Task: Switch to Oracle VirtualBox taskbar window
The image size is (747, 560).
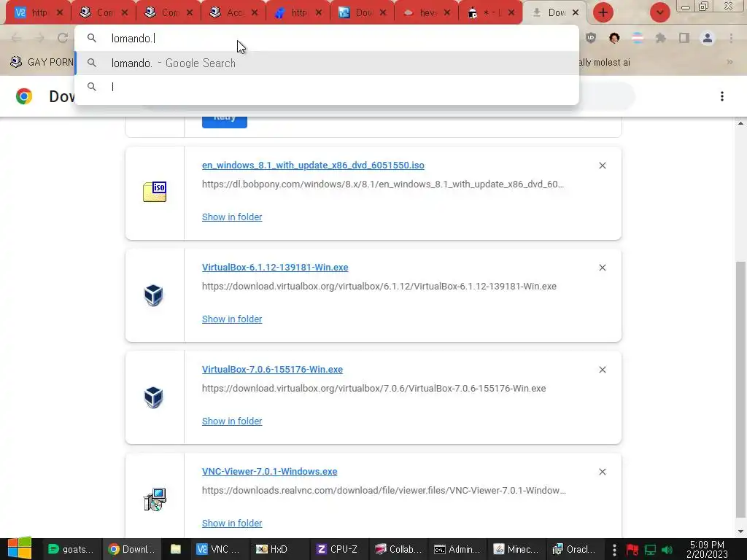Action: (x=575, y=550)
